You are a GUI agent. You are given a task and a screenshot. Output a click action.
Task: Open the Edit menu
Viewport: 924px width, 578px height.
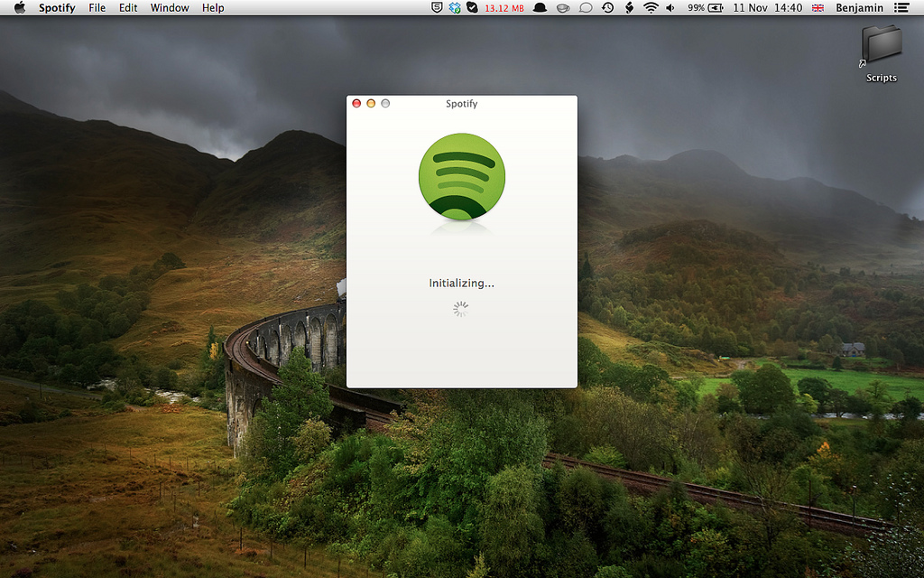pos(128,7)
